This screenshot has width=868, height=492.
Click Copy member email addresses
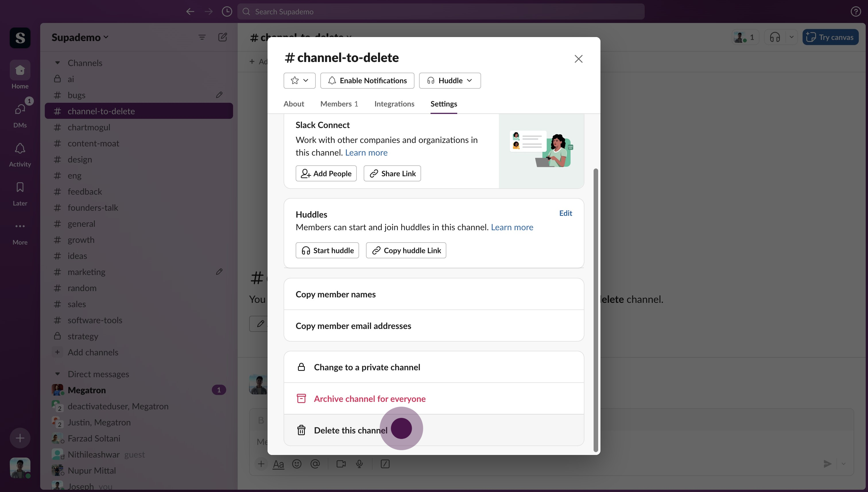(x=434, y=326)
